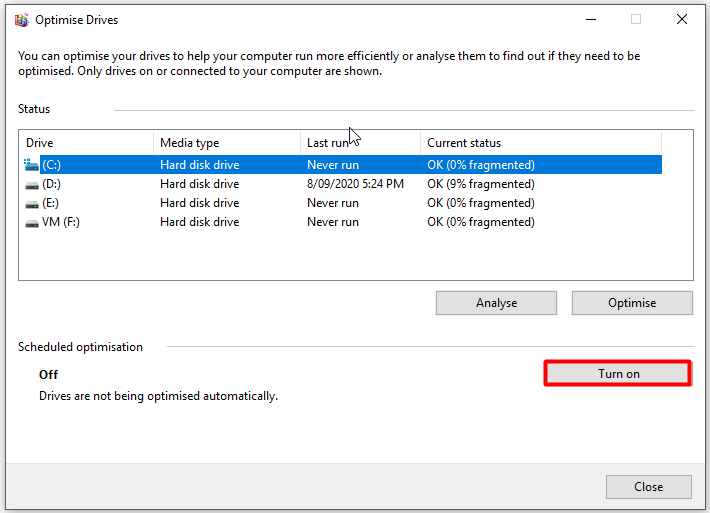Click the Analyse button
The image size is (710, 513).
click(x=496, y=303)
